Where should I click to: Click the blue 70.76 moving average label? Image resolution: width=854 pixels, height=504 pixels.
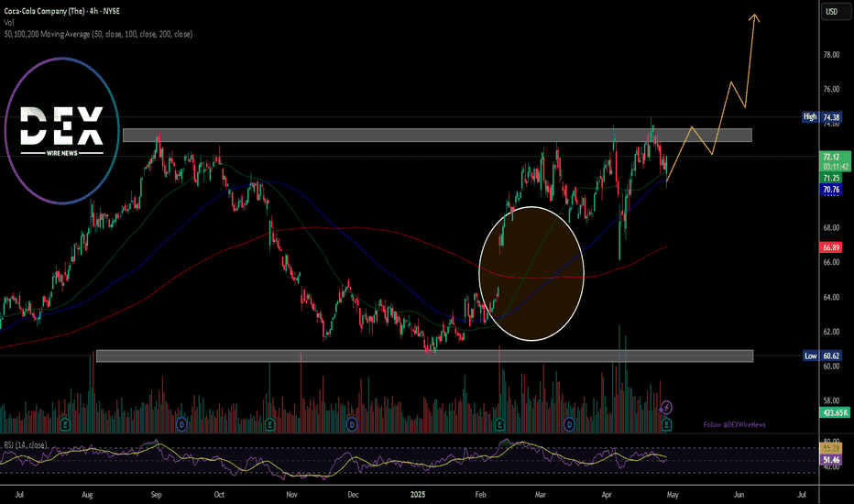831,190
